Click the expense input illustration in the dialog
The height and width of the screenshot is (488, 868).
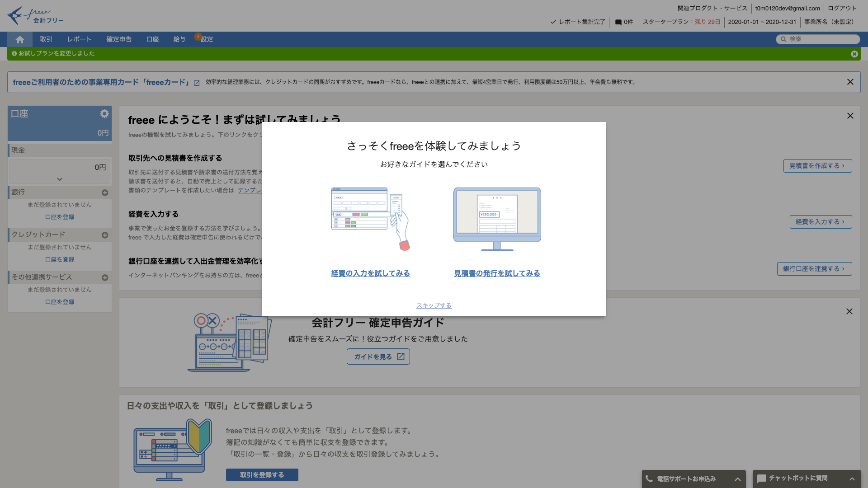[371, 219]
